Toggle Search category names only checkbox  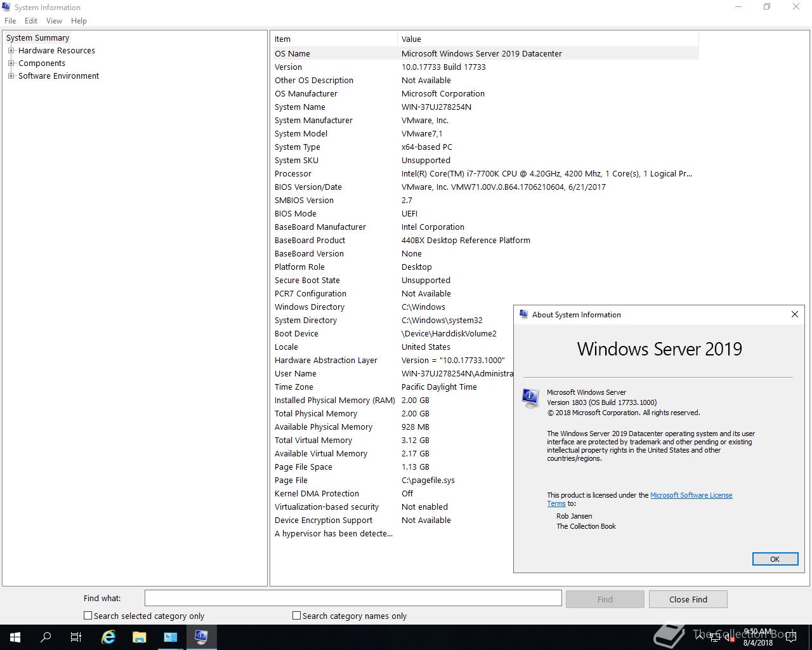296,616
